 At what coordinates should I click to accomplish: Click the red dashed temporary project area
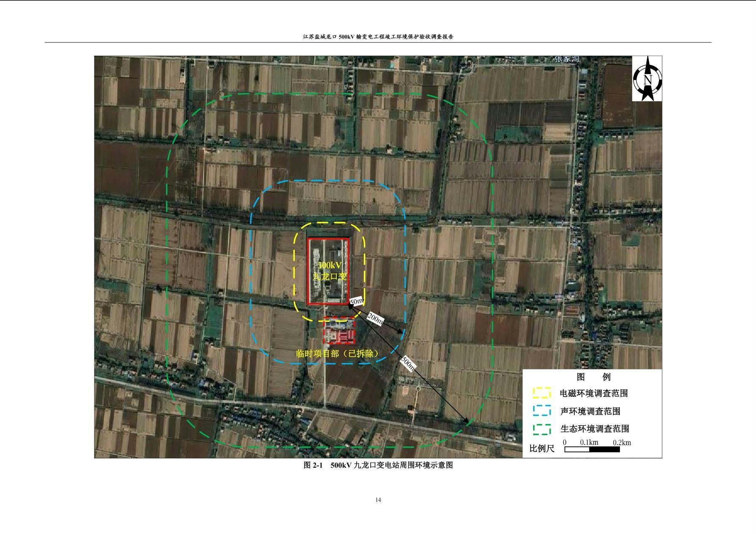click(339, 330)
